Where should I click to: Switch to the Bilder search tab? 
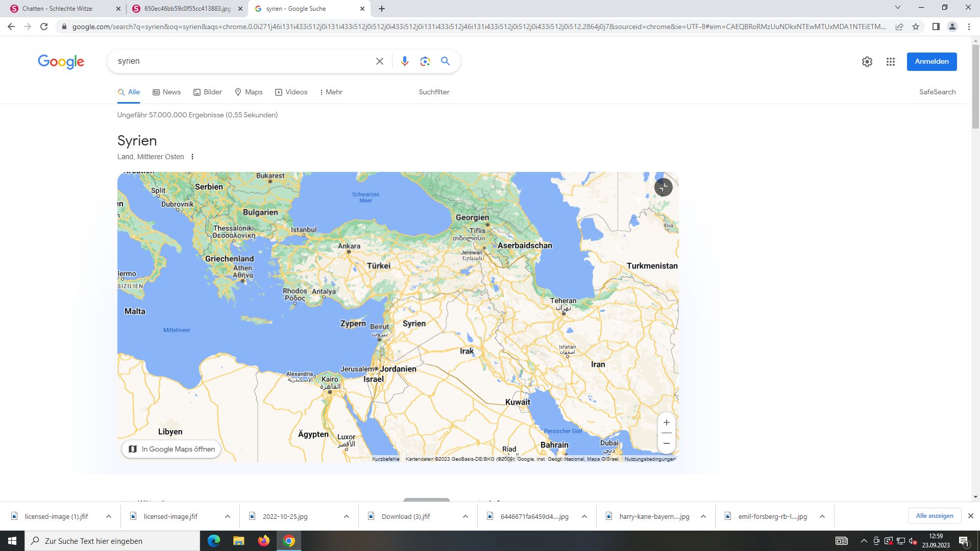click(208, 92)
